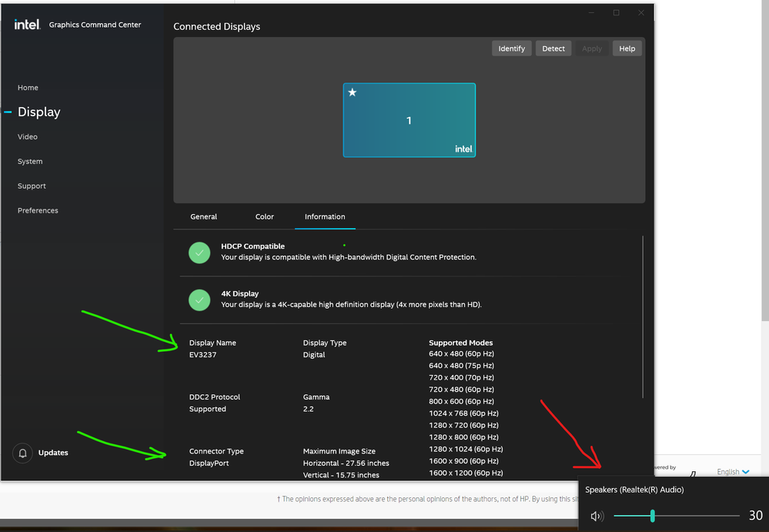
Task: Click the "1600 x 1200 (60p Hz)" mode
Action: coord(466,473)
